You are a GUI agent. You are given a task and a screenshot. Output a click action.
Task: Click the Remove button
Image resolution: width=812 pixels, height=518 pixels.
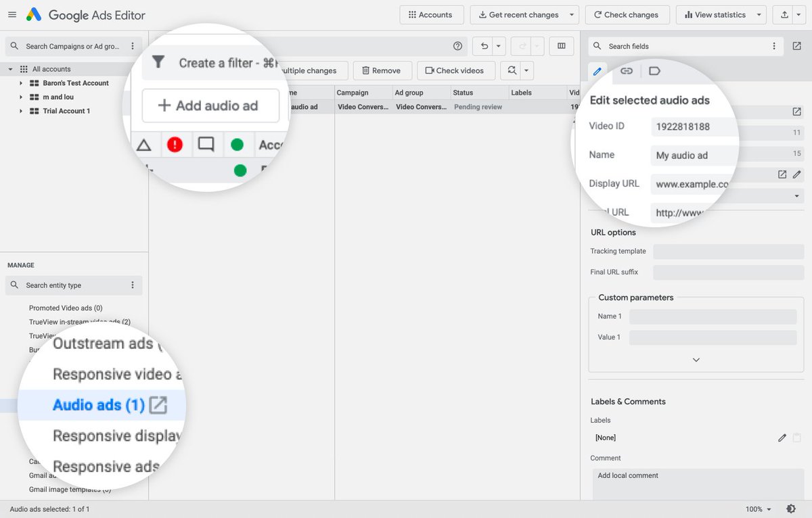tap(382, 70)
